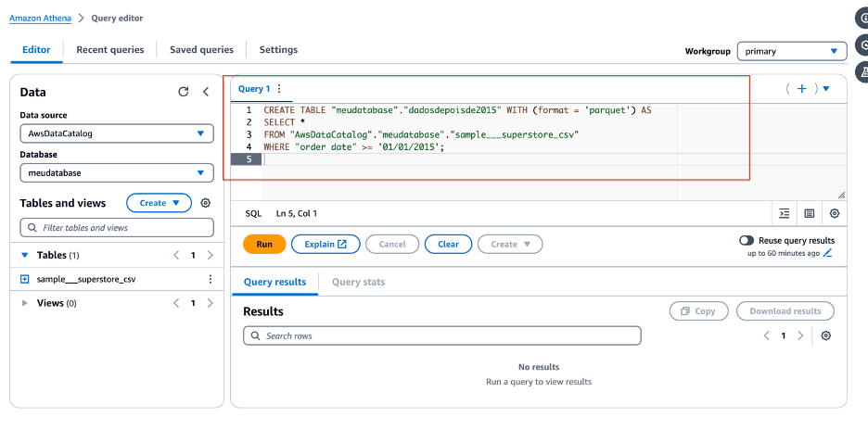Go to next Tables page
This screenshot has width=868, height=430.
210,255
